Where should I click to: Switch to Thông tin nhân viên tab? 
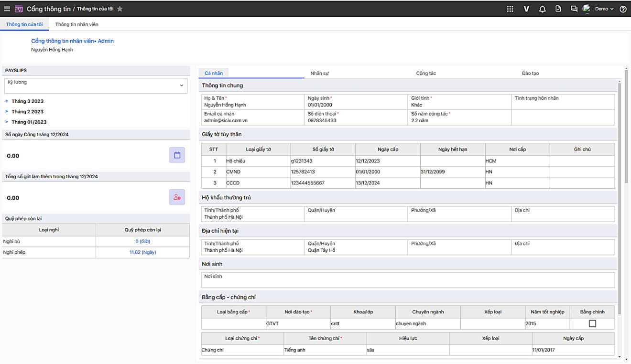(x=76, y=24)
